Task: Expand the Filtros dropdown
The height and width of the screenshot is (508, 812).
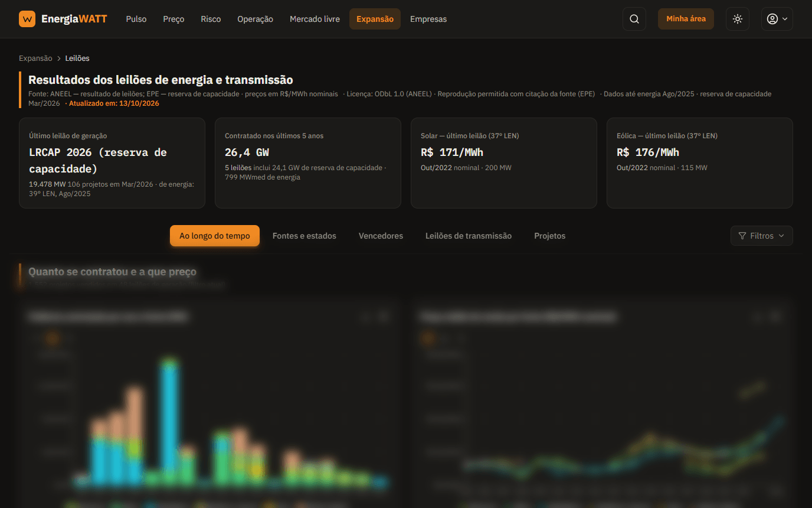Action: pyautogui.click(x=762, y=236)
